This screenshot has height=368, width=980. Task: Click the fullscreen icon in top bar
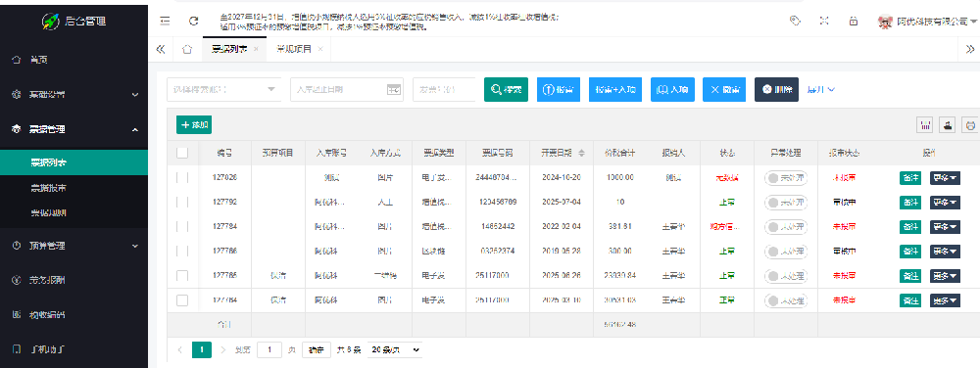point(824,21)
